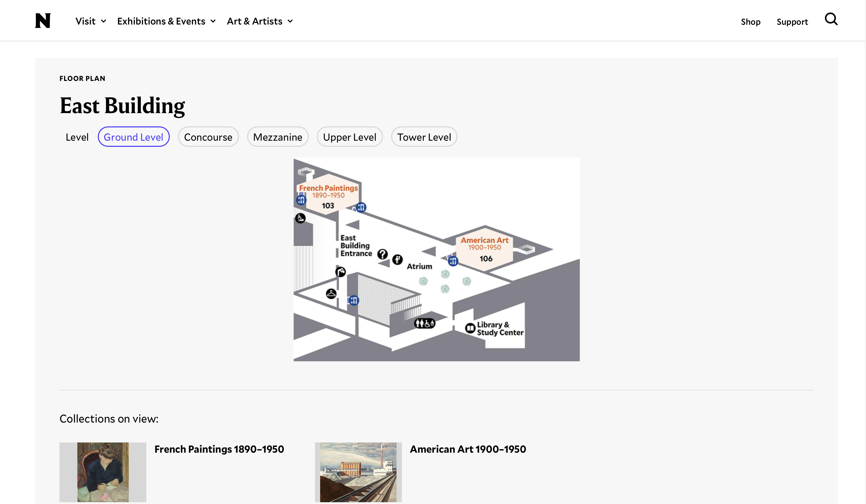Click the Collections on view heading
This screenshot has width=866, height=504.
click(109, 419)
